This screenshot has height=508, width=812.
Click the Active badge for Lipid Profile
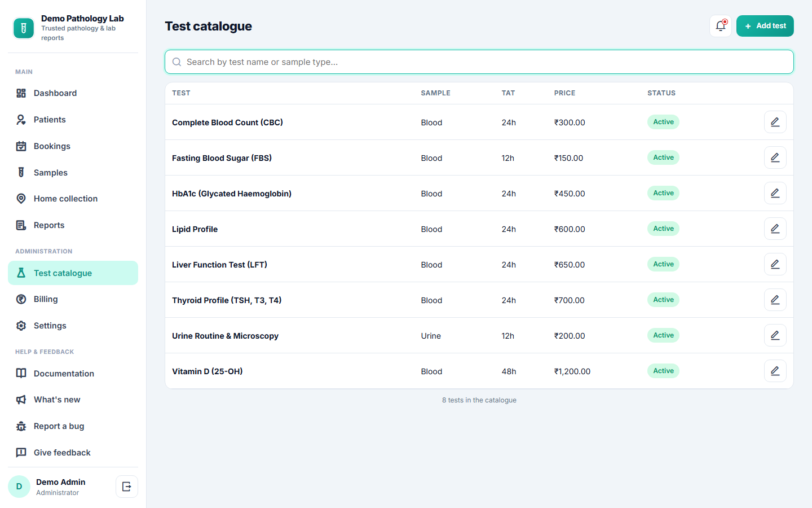(663, 229)
